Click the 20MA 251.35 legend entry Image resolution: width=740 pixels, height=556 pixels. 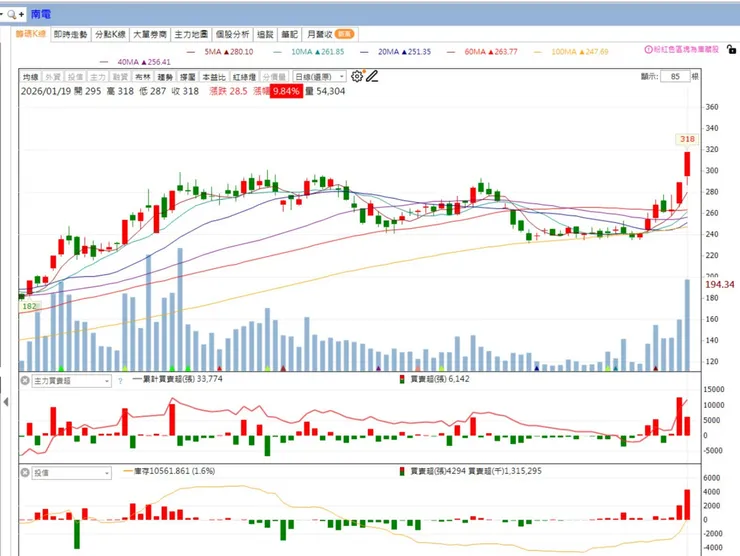click(396, 51)
